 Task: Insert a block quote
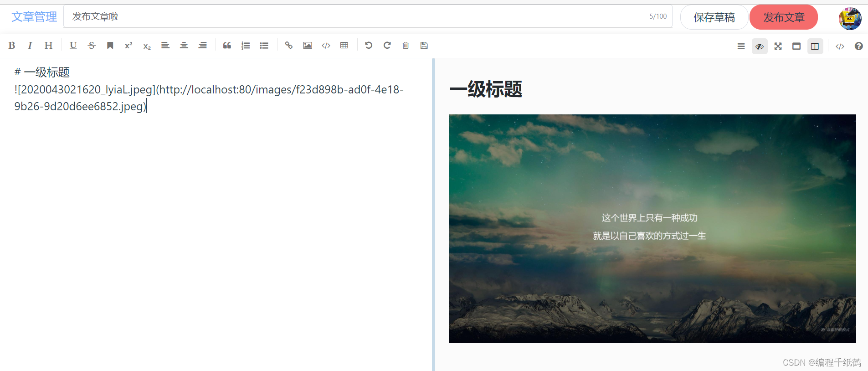[227, 45]
